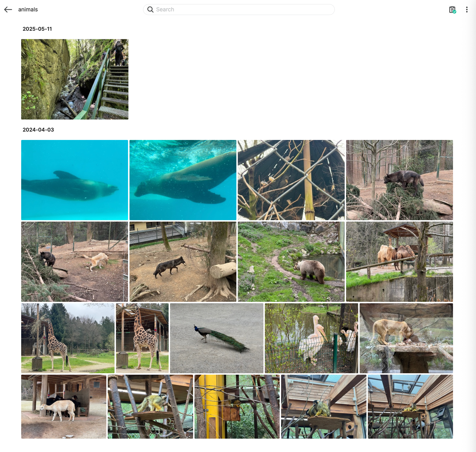The width and height of the screenshot is (476, 452).
Task: Focus the Search input field
Action: tap(239, 9)
